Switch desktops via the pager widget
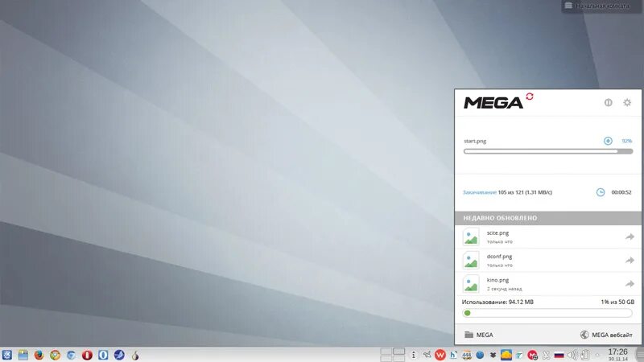 pyautogui.click(x=393, y=355)
